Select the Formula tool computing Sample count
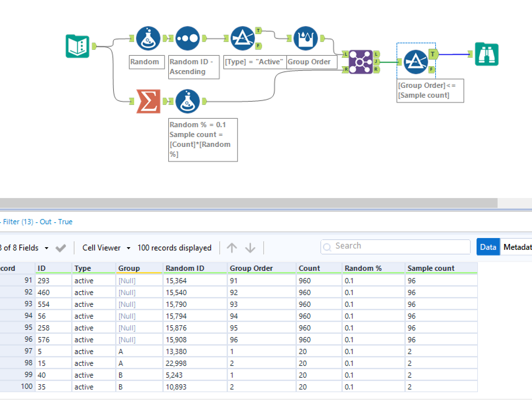The width and height of the screenshot is (532, 400). pos(188,102)
